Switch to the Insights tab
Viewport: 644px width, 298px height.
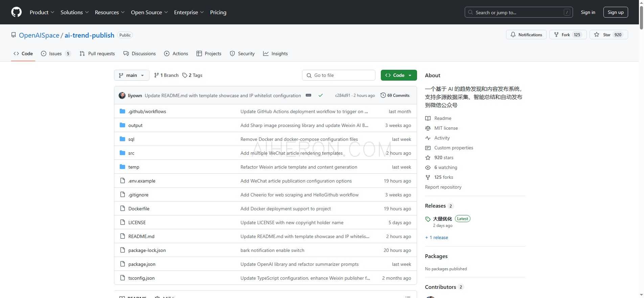coord(275,54)
